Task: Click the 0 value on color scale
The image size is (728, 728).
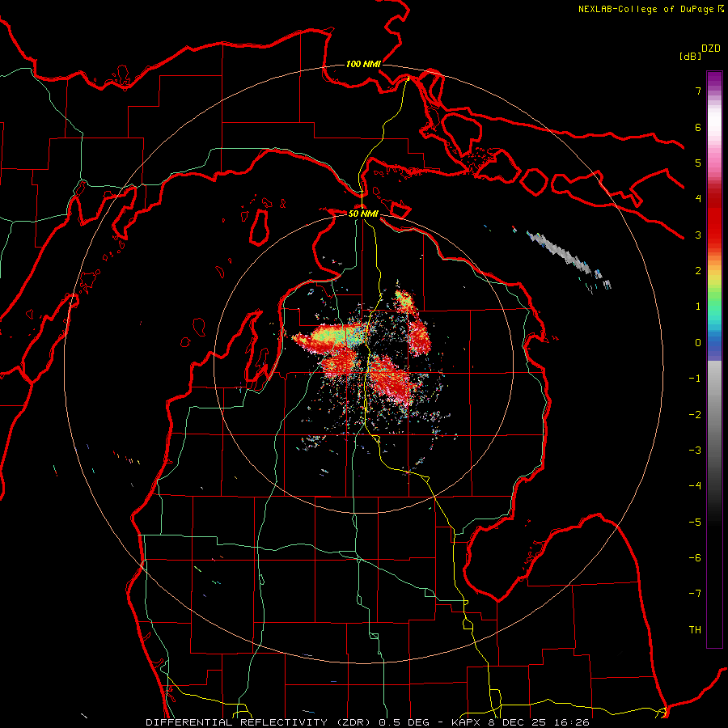Action: point(698,343)
